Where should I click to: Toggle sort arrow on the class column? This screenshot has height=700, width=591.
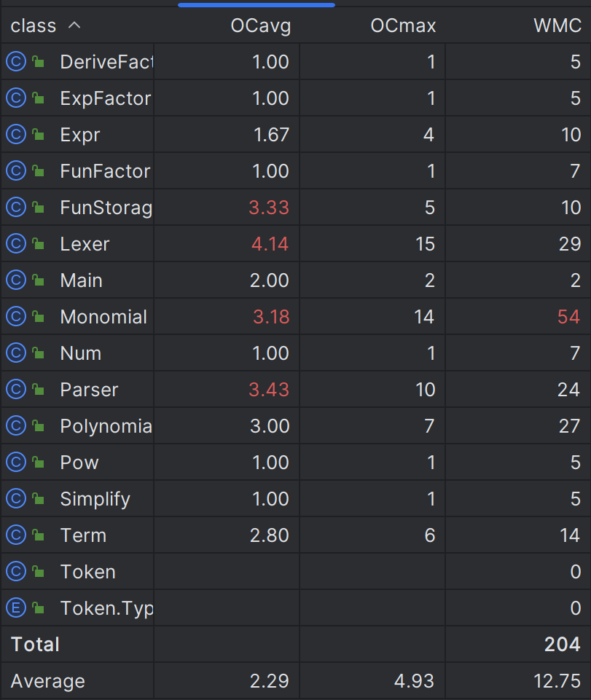point(74,25)
